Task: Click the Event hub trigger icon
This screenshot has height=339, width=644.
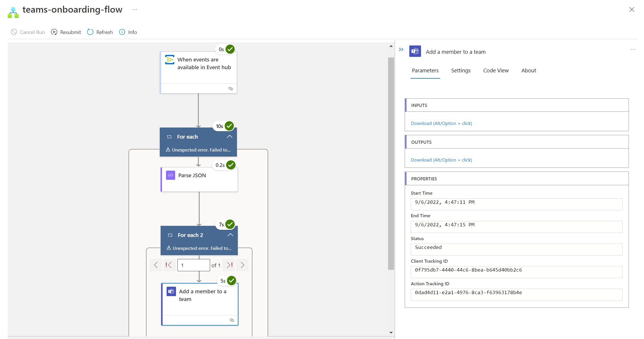Action: click(170, 60)
